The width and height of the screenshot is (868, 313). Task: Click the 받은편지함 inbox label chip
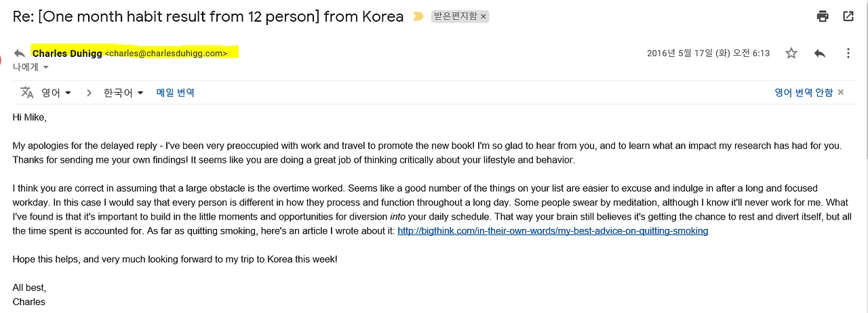pos(456,16)
